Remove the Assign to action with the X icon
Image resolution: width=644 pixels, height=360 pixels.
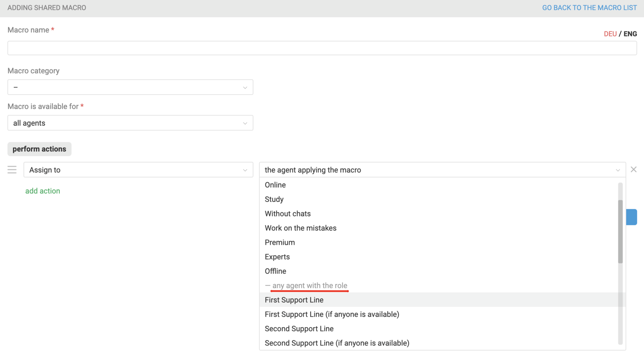point(634,169)
